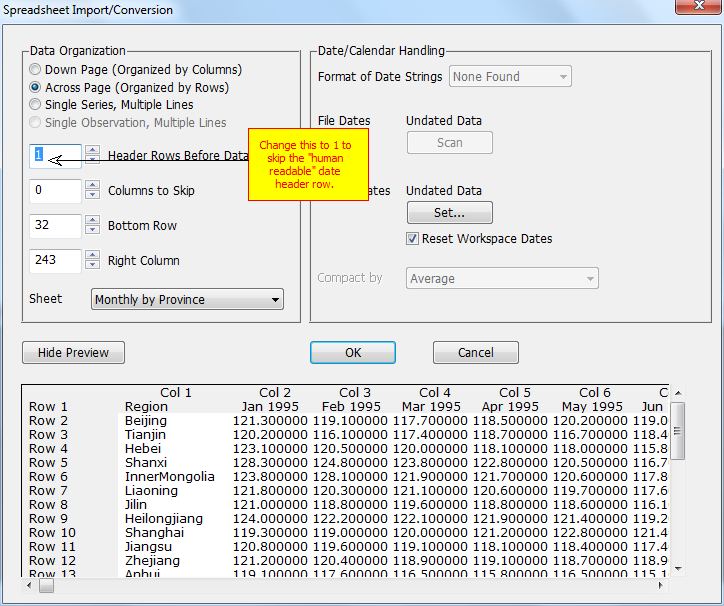Select Down Page (Organized by Columns)
The width and height of the screenshot is (724, 606).
[36, 70]
